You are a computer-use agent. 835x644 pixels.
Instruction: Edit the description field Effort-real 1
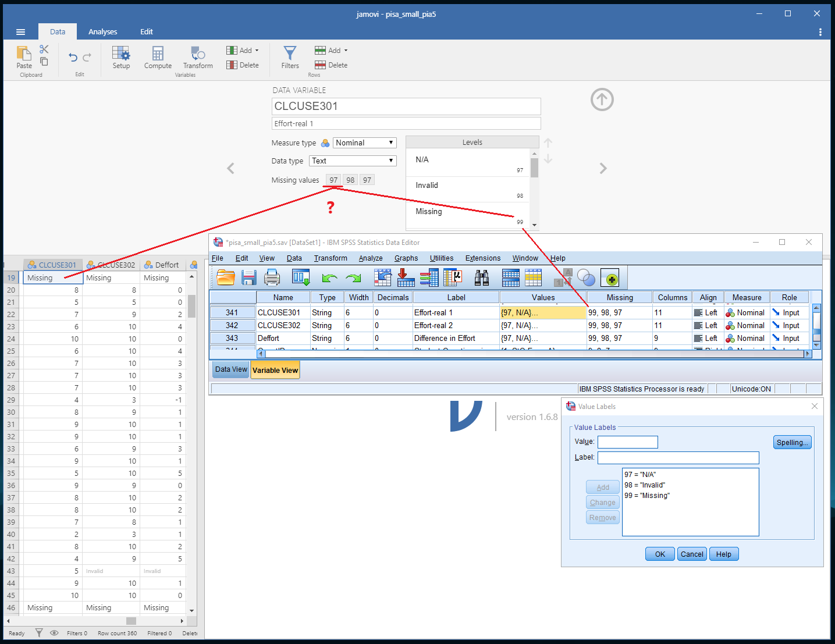pos(406,123)
